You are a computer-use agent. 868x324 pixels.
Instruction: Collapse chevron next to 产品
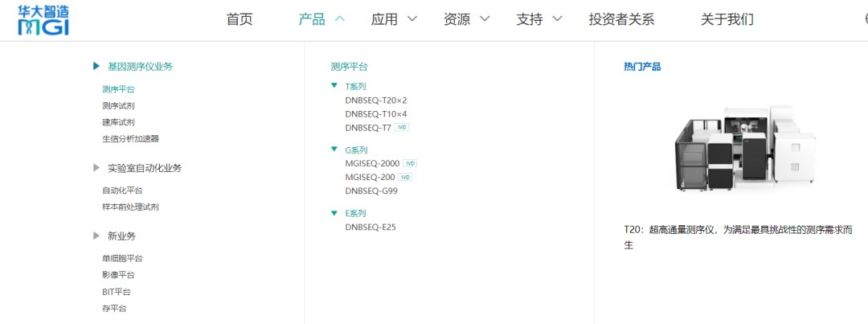tap(340, 18)
